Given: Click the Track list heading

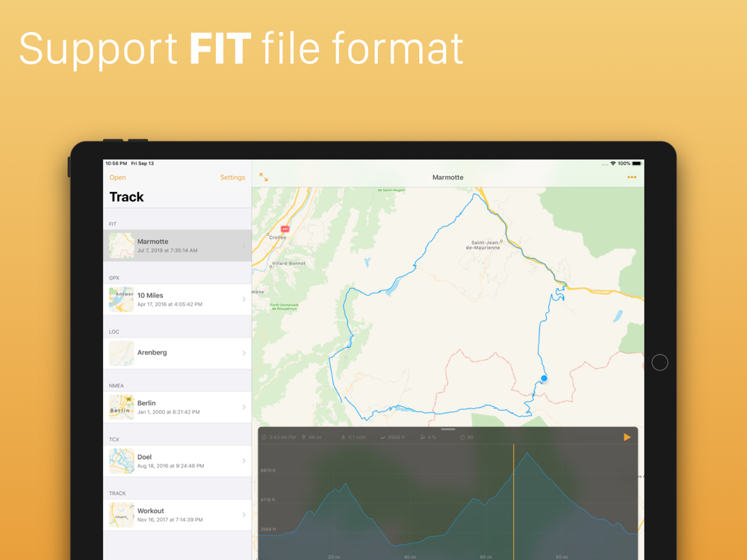Looking at the screenshot, I should tap(127, 197).
